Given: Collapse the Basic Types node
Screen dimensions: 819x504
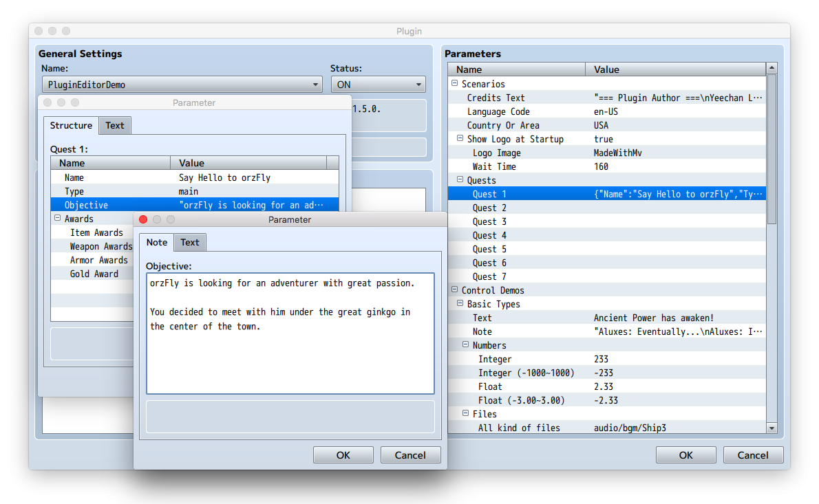Looking at the screenshot, I should [460, 303].
